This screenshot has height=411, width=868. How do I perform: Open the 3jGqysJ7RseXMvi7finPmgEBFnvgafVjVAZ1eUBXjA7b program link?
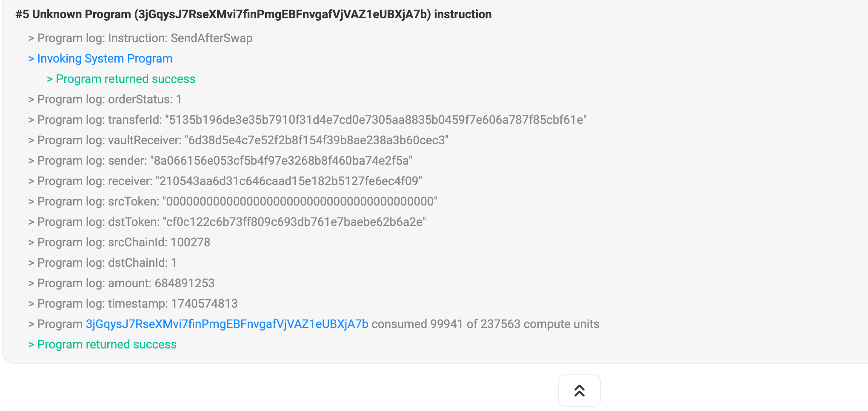227,324
